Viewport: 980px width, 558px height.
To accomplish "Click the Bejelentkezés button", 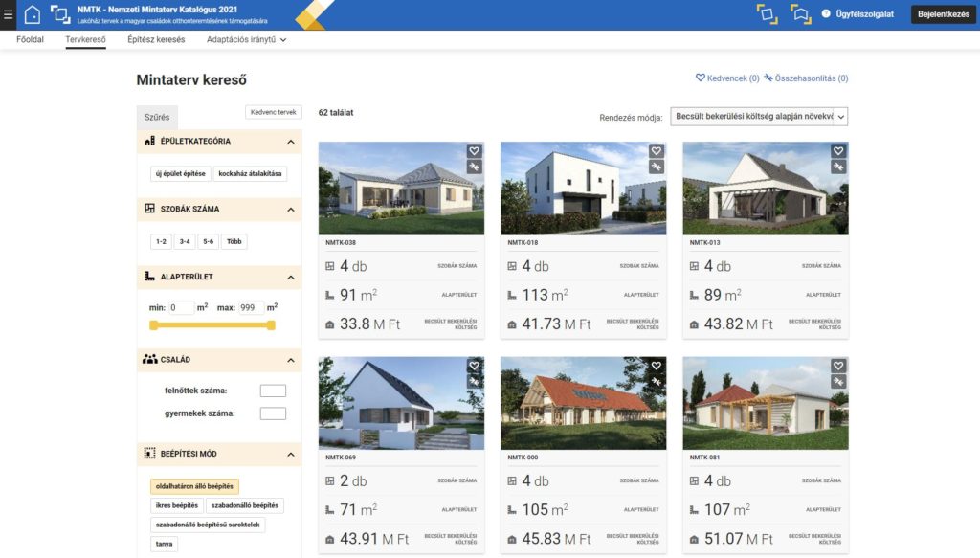I will click(x=943, y=14).
